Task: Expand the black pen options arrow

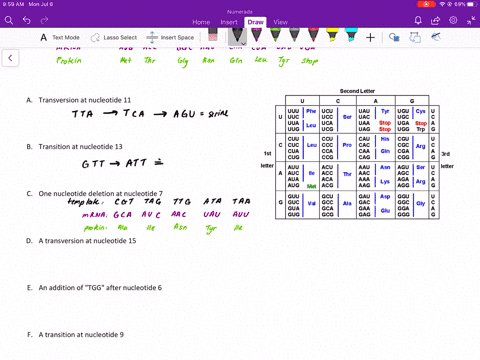Action: [x=244, y=44]
